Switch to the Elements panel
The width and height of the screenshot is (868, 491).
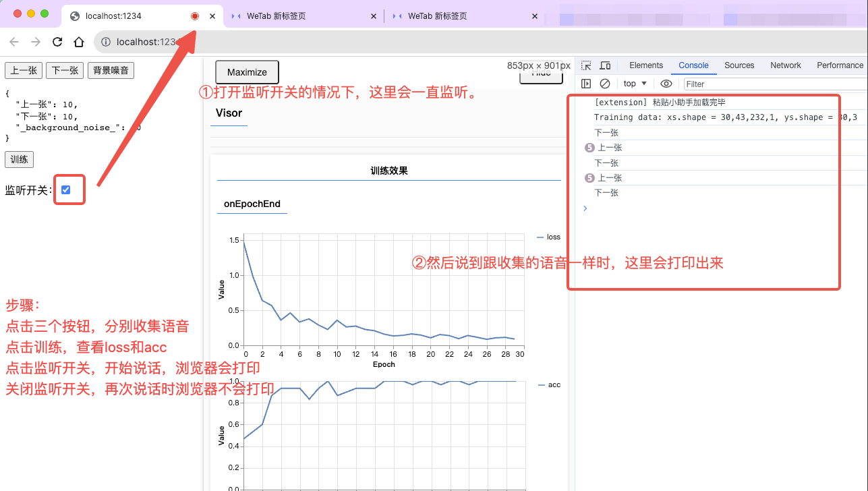pos(646,65)
